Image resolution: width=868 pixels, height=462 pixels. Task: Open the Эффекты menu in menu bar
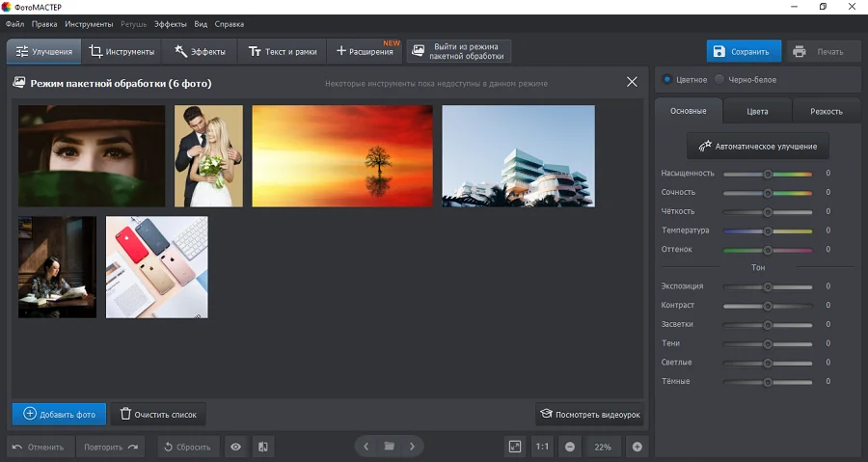(x=170, y=23)
